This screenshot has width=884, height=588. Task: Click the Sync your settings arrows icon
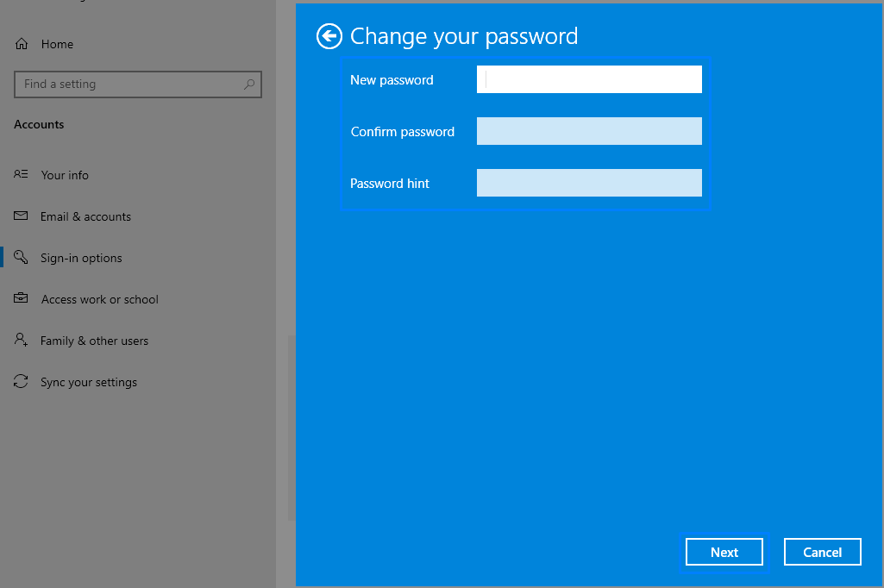point(21,382)
